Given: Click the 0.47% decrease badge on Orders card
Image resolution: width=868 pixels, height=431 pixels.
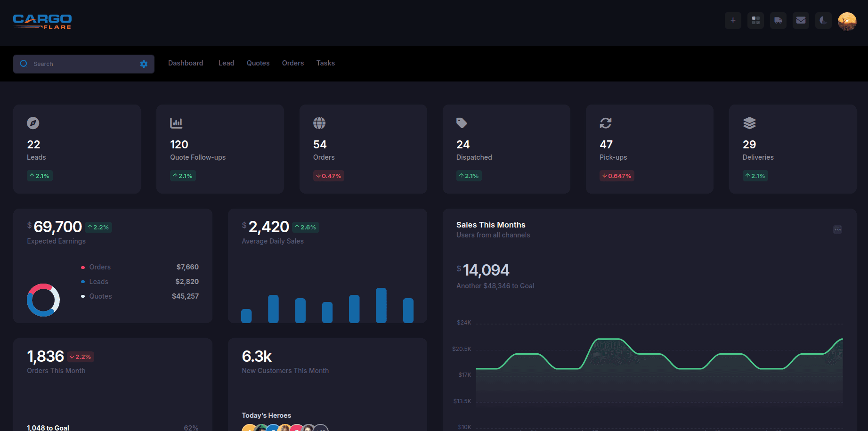Looking at the screenshot, I should coord(329,176).
